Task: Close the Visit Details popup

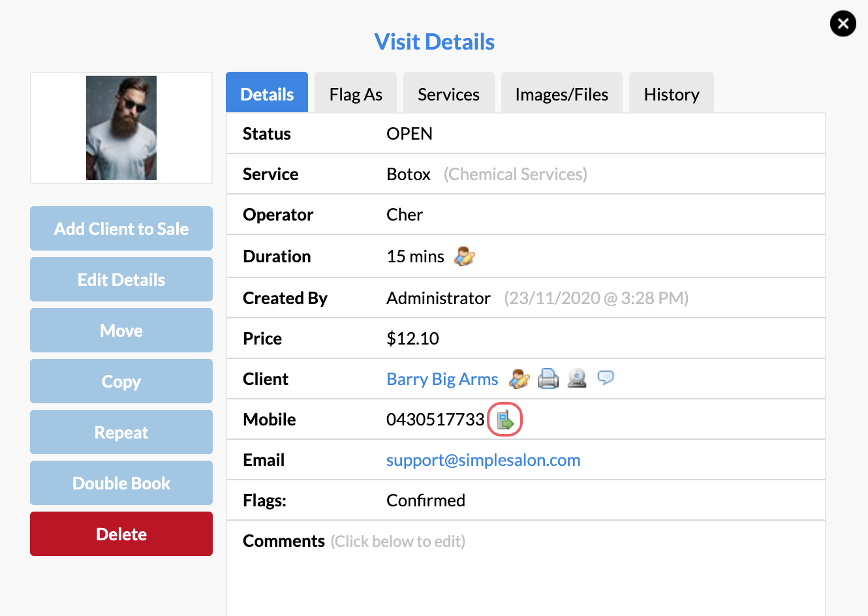Action: [843, 23]
